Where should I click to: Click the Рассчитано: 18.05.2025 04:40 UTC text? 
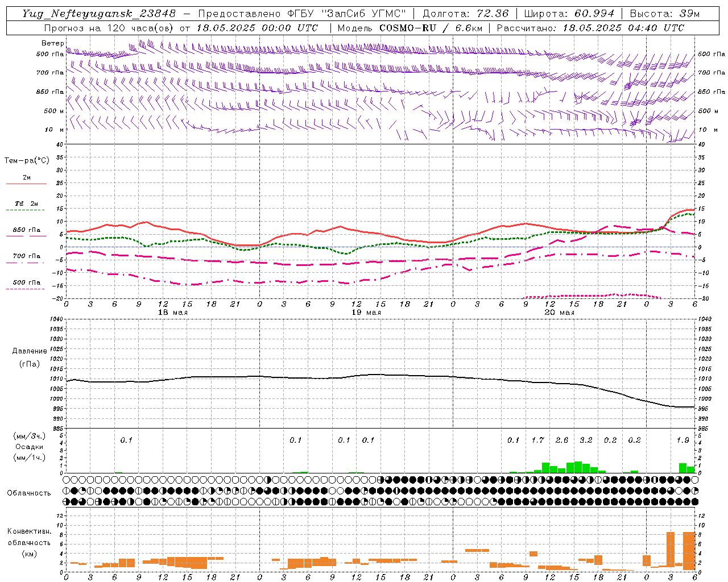point(590,28)
